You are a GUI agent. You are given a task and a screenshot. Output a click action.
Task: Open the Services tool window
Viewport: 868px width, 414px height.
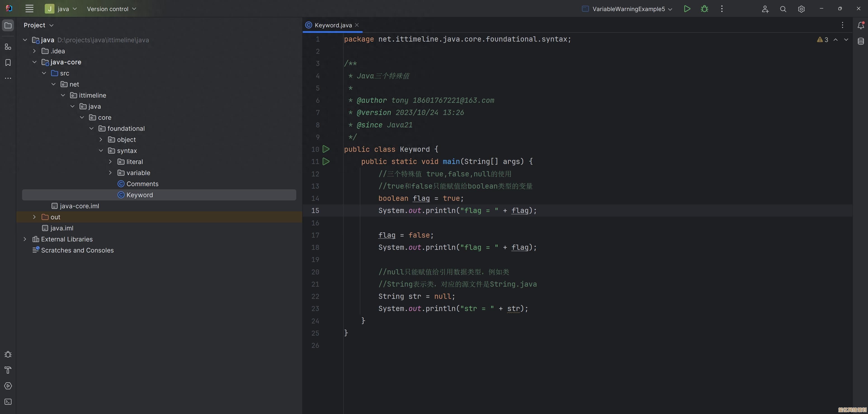point(8,386)
